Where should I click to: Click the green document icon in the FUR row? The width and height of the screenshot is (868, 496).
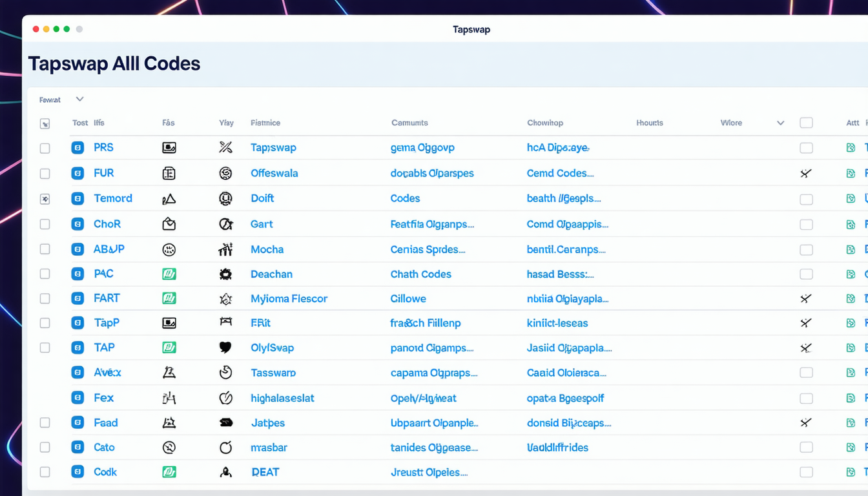[851, 173]
